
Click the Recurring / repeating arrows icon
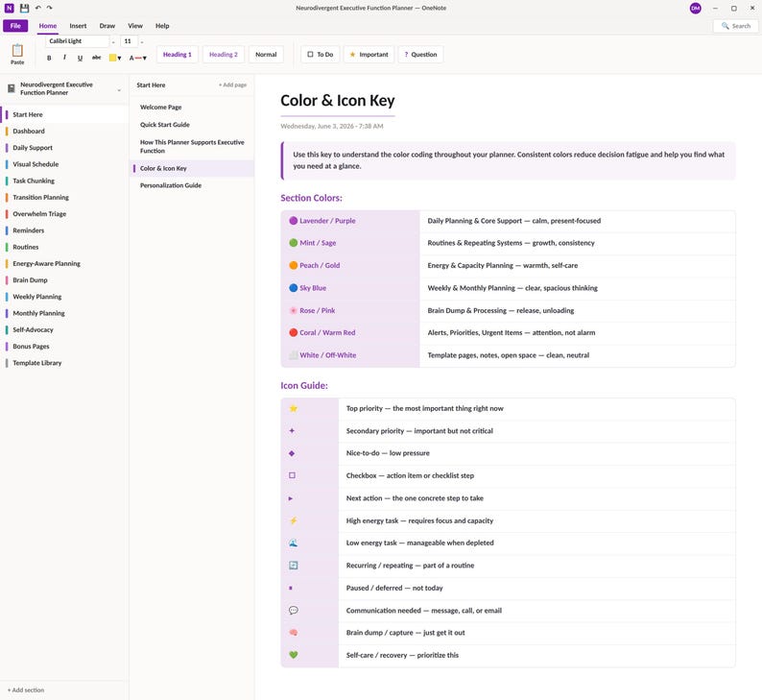coord(293,566)
